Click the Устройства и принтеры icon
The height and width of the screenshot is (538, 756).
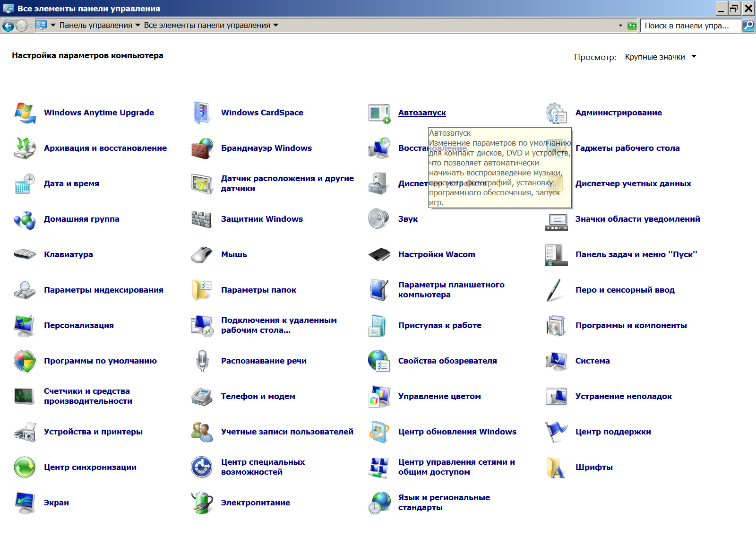[25, 432]
